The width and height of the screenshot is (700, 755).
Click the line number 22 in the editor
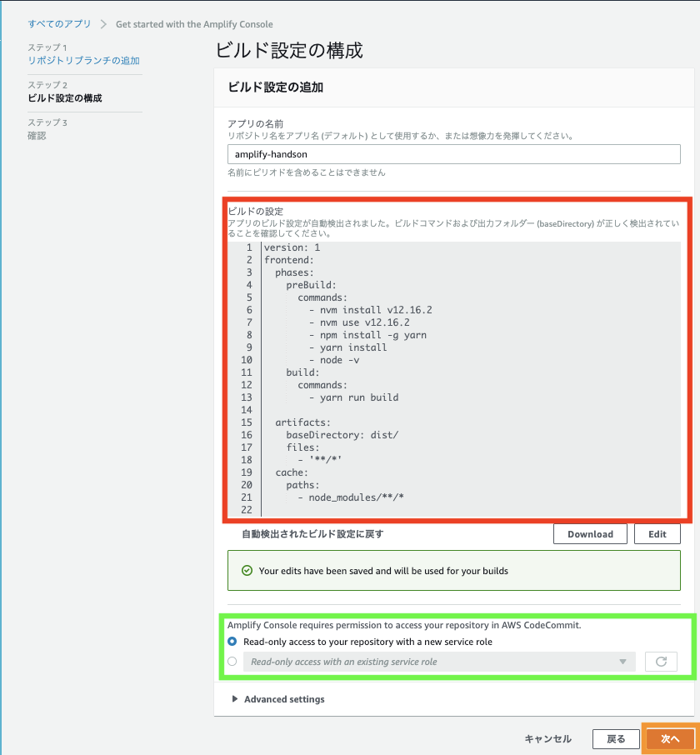(x=247, y=510)
